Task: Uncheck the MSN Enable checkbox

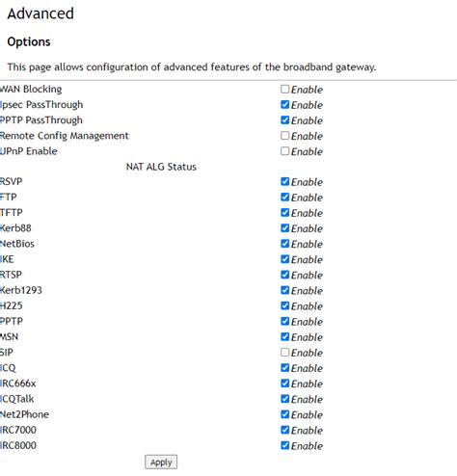Action: coord(284,336)
